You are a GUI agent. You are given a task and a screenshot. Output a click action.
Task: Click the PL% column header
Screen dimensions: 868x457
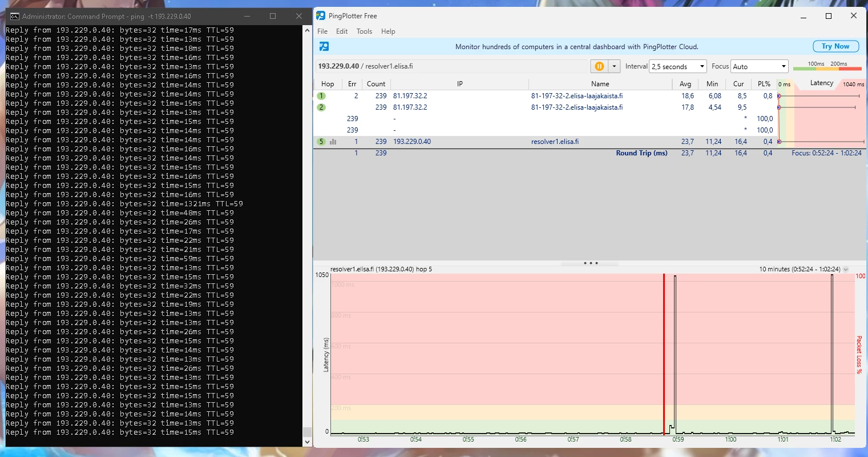point(764,84)
